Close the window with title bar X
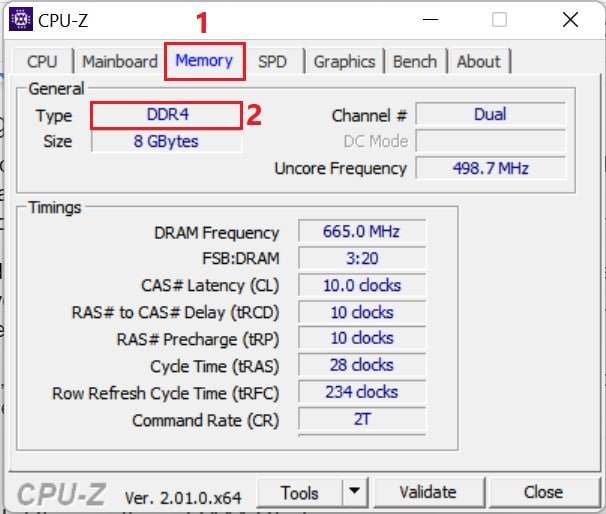 pos(570,19)
